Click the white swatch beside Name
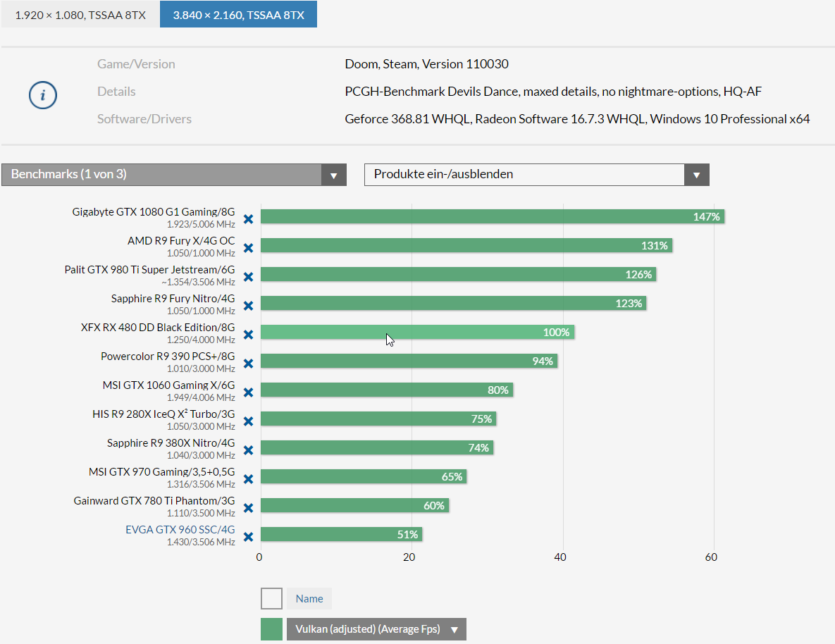 (x=271, y=599)
